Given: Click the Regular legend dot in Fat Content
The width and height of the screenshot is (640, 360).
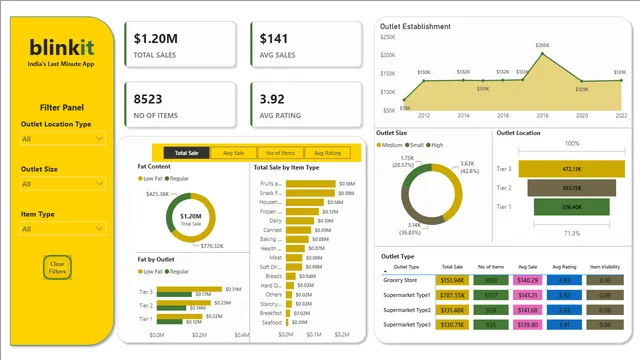Looking at the screenshot, I should (x=167, y=178).
